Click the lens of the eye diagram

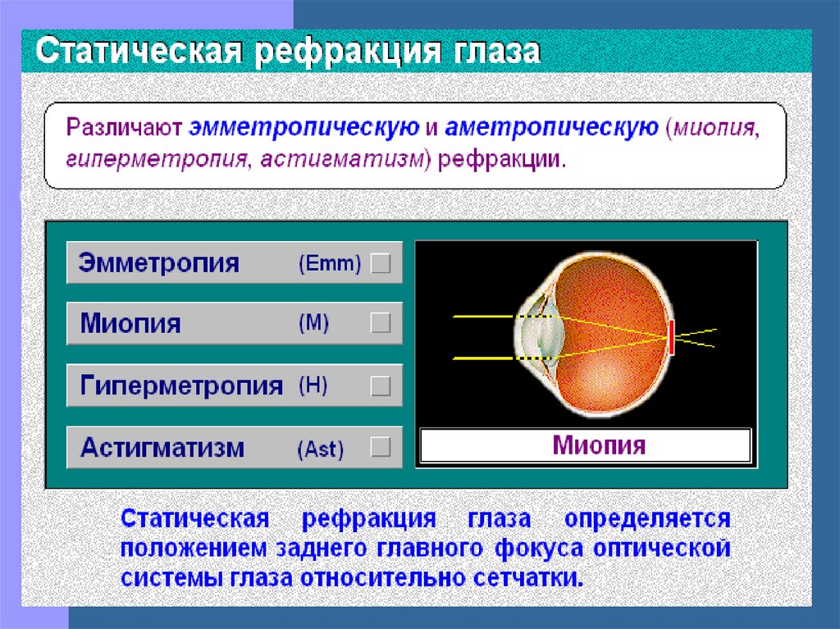550,337
